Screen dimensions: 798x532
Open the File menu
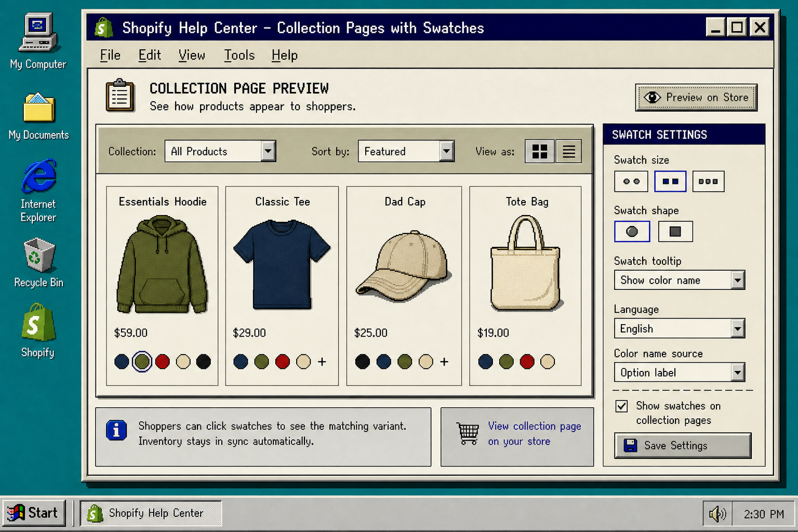point(110,55)
